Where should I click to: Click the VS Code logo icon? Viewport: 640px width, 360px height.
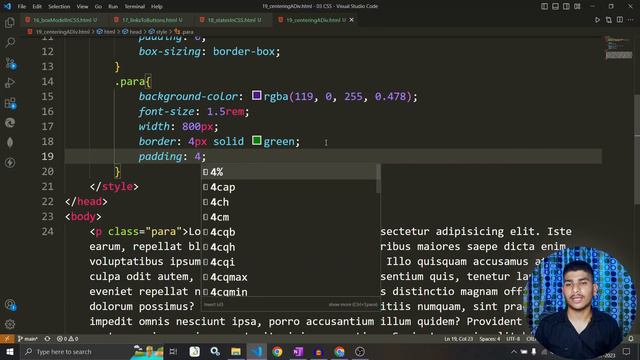pyautogui.click(x=7, y=6)
